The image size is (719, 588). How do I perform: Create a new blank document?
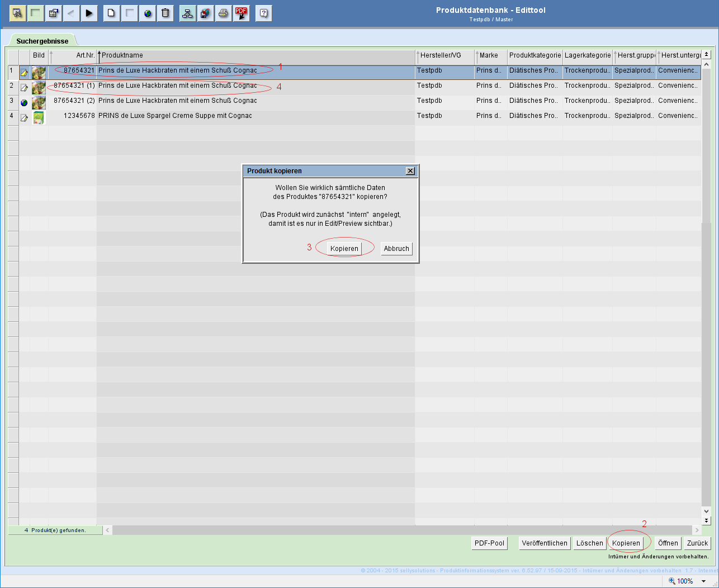click(112, 13)
